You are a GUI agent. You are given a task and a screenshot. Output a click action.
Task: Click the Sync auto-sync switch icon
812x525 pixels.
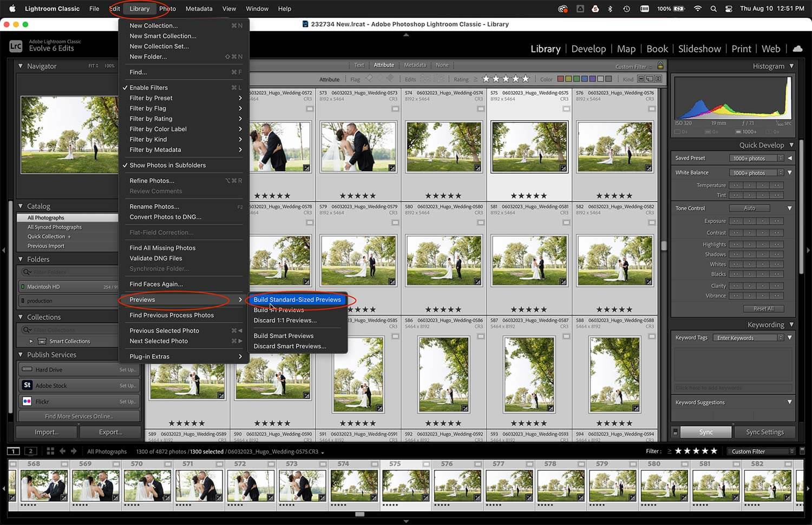coord(675,432)
